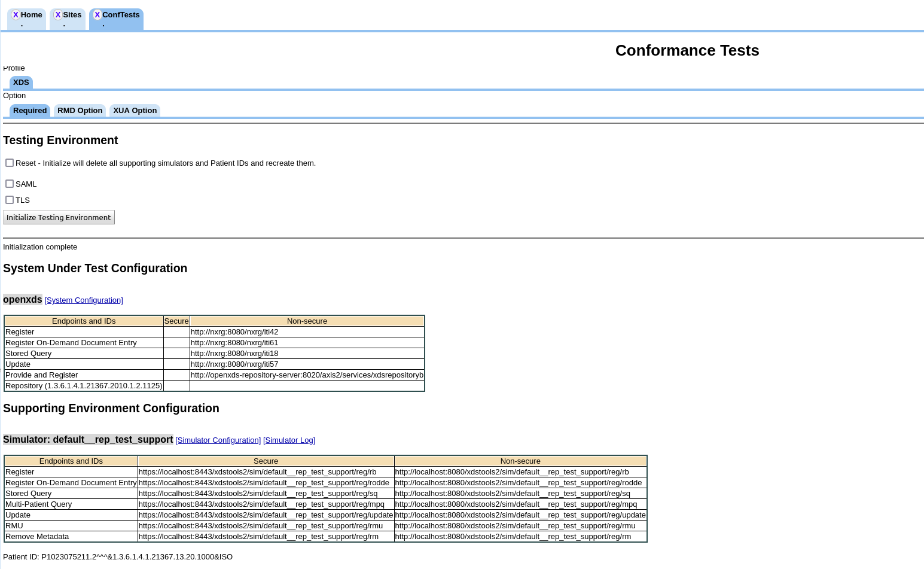Open the System Configuration link
This screenshot has width=924, height=569.
[x=84, y=300]
